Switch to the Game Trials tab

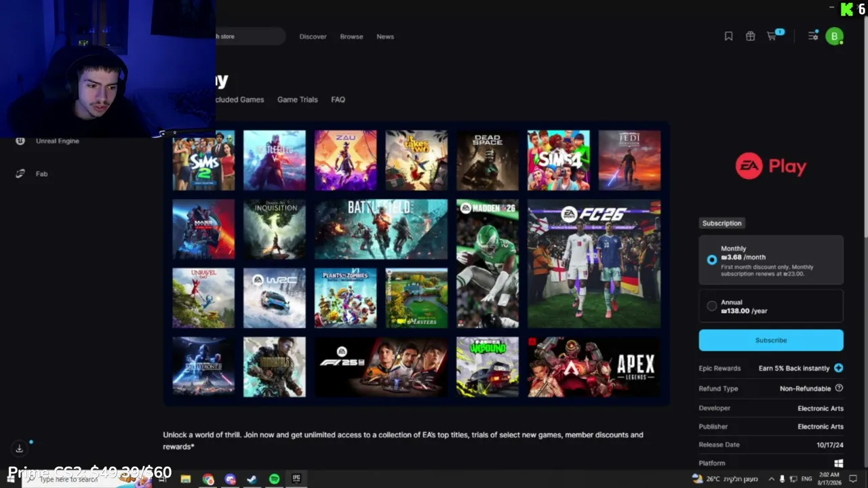click(298, 100)
